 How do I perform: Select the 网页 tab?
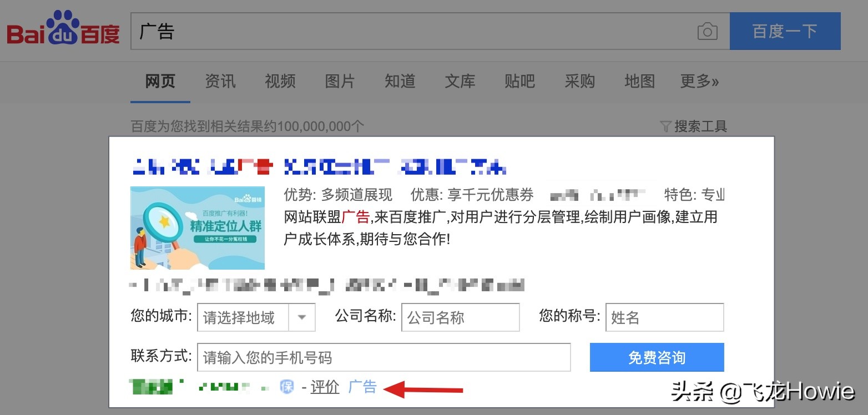[160, 82]
